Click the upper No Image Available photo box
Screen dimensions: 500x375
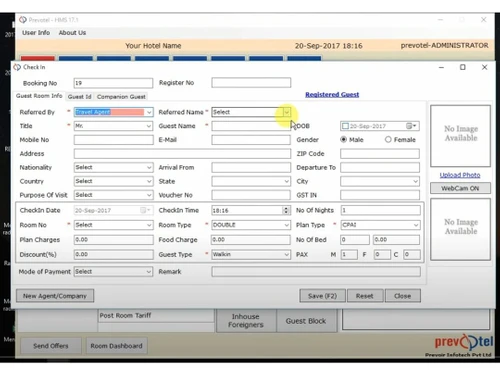(460, 136)
